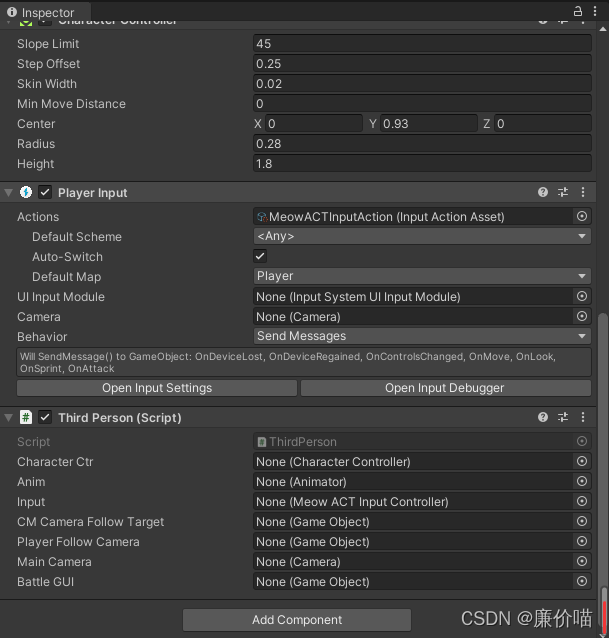The width and height of the screenshot is (609, 638).
Task: Click Open Input Settings button
Action: [x=157, y=388]
